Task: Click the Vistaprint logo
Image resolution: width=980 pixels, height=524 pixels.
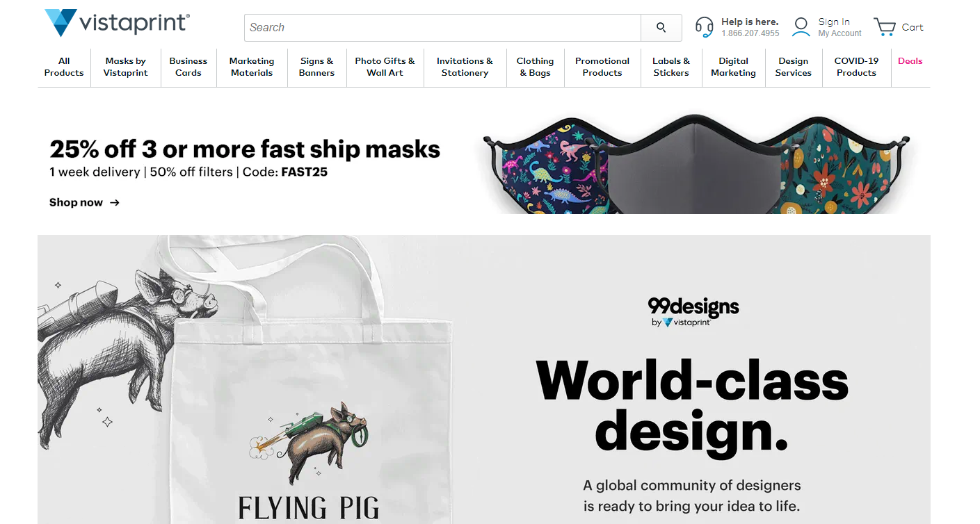Action: coord(117,23)
